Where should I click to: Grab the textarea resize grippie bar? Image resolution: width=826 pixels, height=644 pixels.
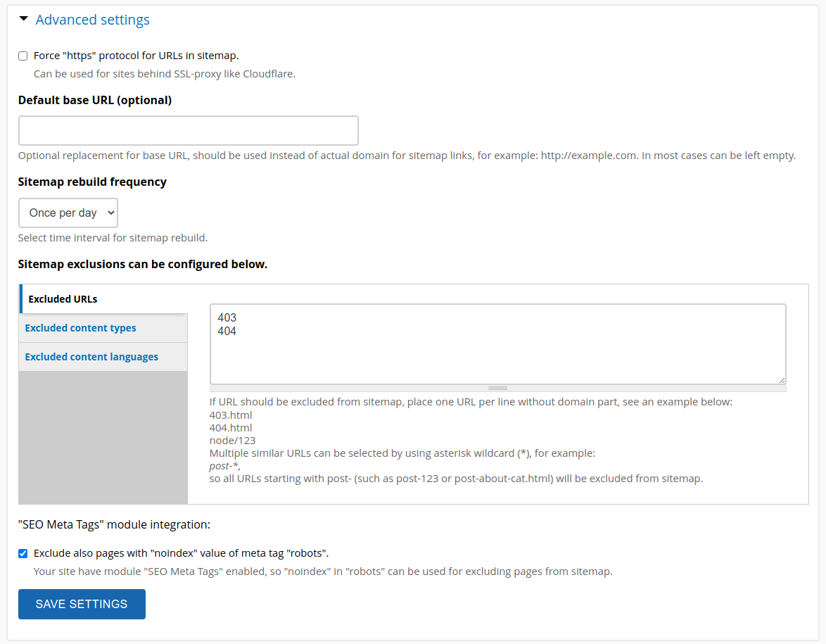(498, 388)
